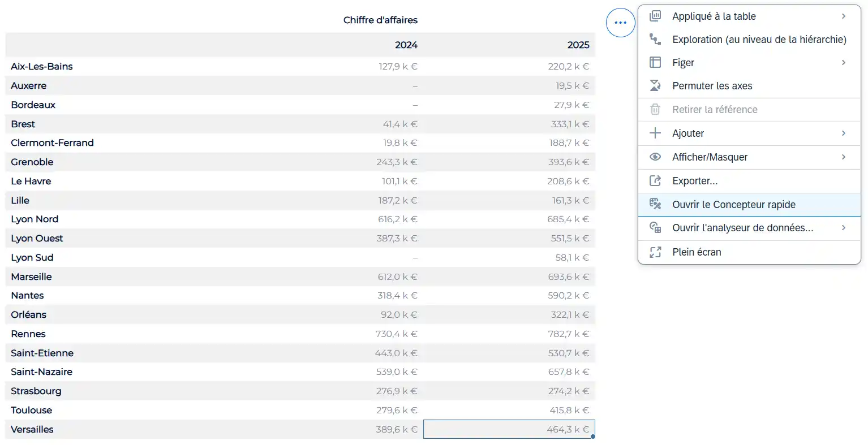Click the export icon beside Exporter
The image size is (868, 445).
(655, 181)
